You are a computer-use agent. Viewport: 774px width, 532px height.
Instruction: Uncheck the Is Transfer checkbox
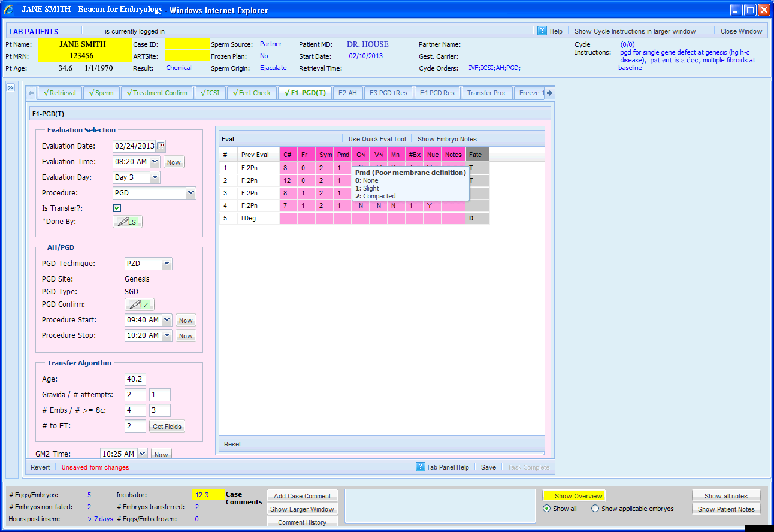(117, 208)
